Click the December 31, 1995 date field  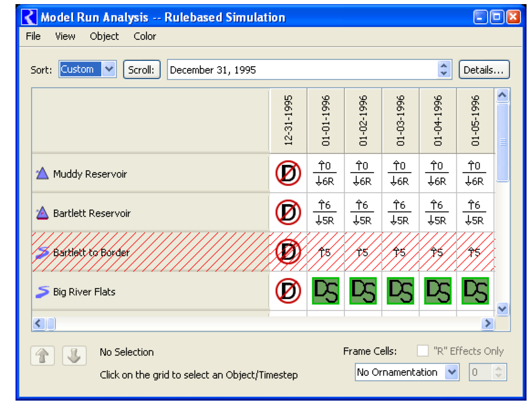coord(301,70)
